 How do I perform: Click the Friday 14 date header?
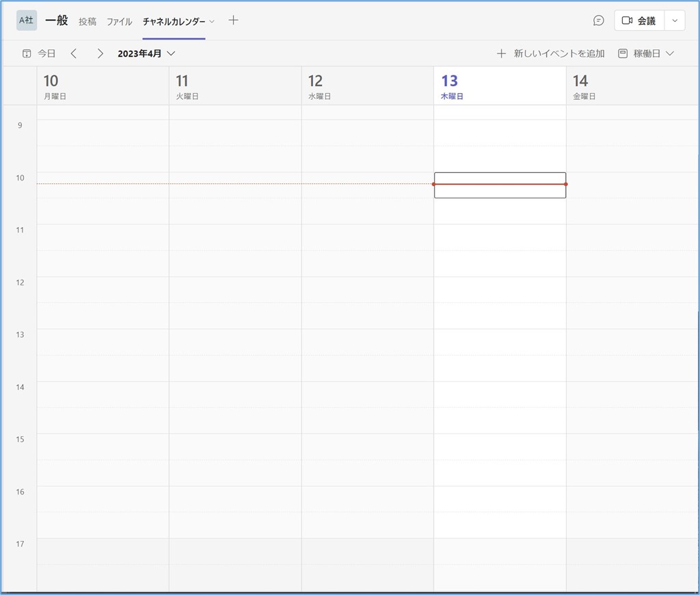coord(632,86)
